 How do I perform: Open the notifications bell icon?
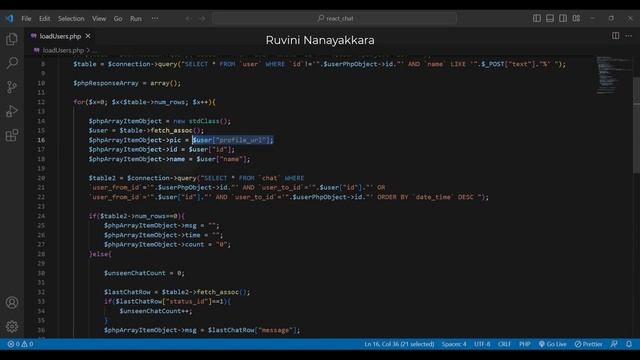click(629, 344)
